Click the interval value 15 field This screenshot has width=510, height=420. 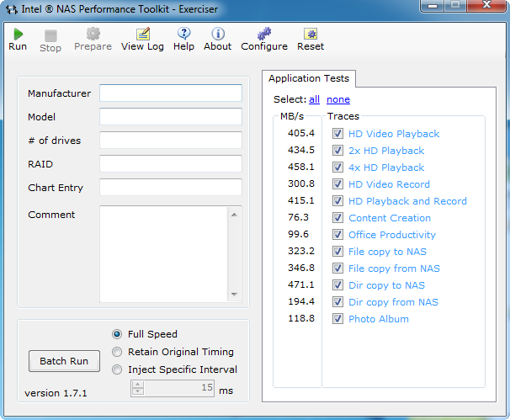[179, 388]
